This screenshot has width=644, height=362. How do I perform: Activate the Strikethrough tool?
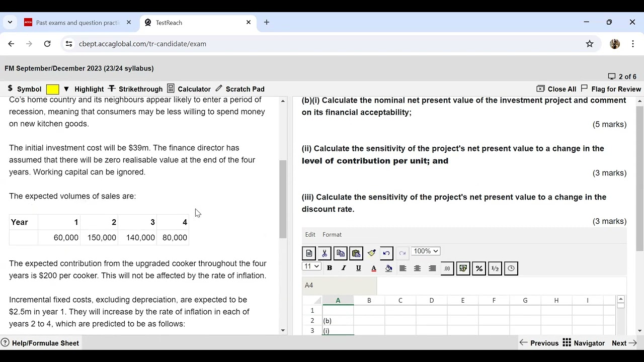(135, 89)
